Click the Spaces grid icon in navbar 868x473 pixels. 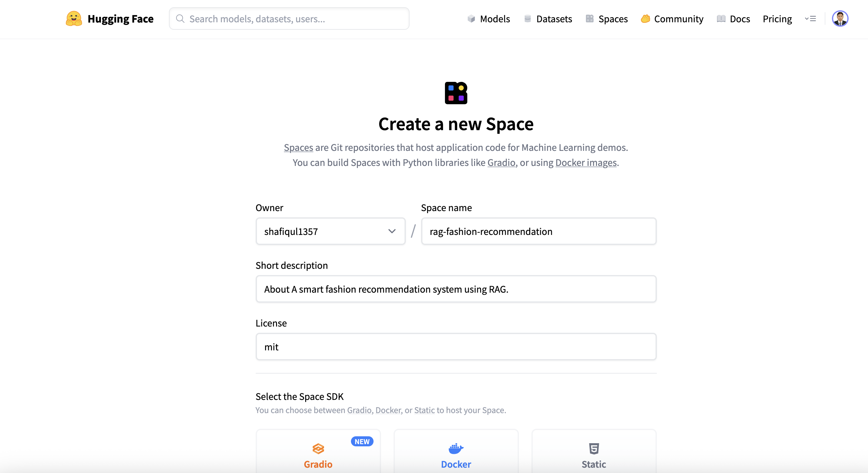pyautogui.click(x=589, y=19)
